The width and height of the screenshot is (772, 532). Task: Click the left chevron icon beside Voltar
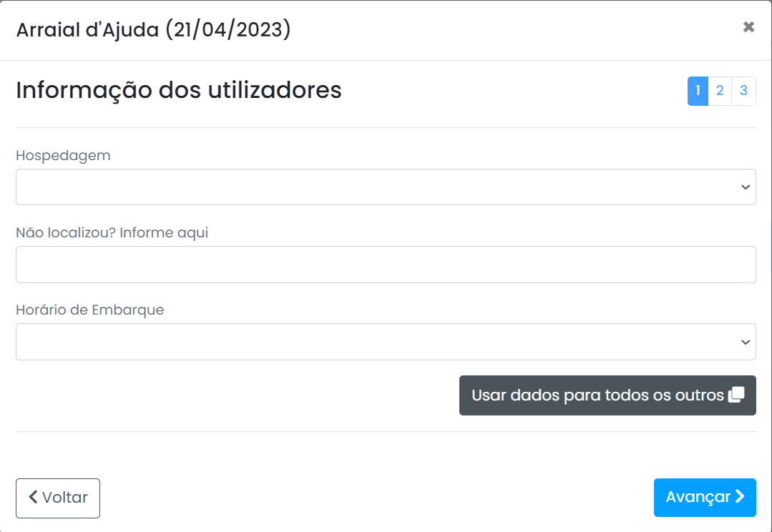33,496
